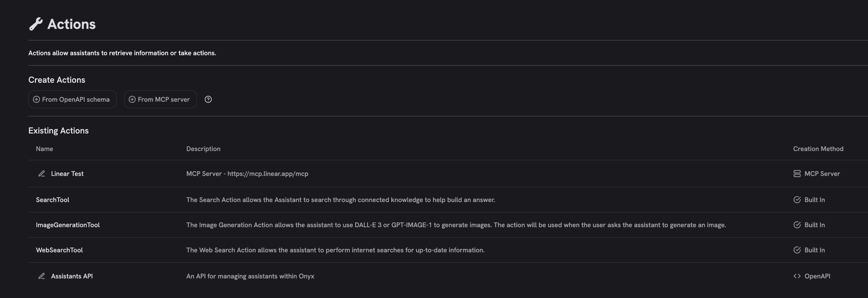Select the Linear Test action row
Screen dimensions: 868x298
tap(67, 174)
